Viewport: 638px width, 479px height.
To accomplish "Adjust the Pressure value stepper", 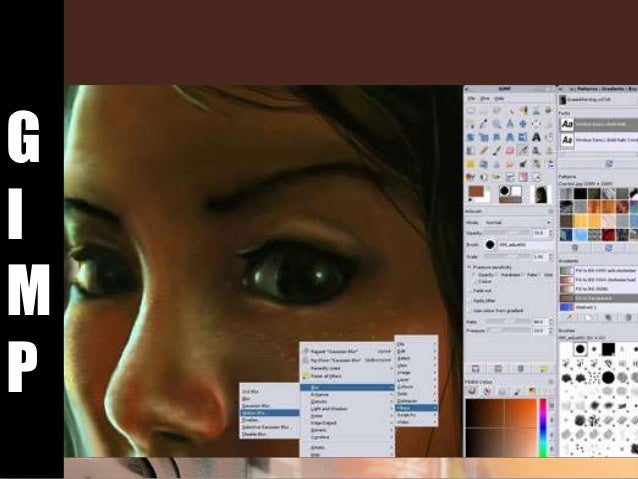I will pos(551,330).
